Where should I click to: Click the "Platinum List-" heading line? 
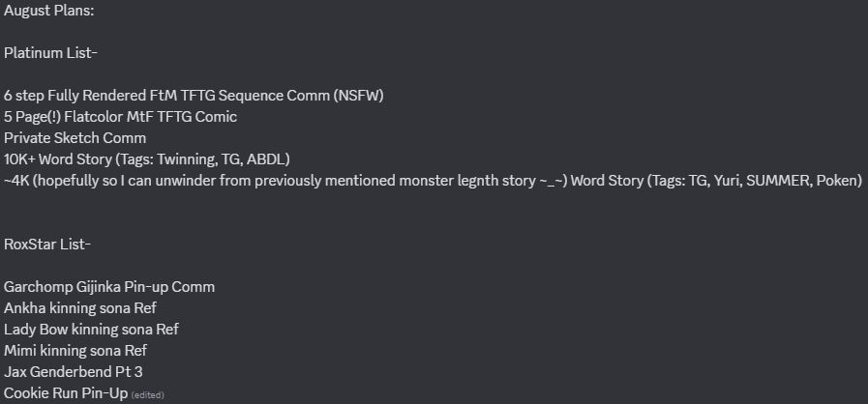coord(50,53)
